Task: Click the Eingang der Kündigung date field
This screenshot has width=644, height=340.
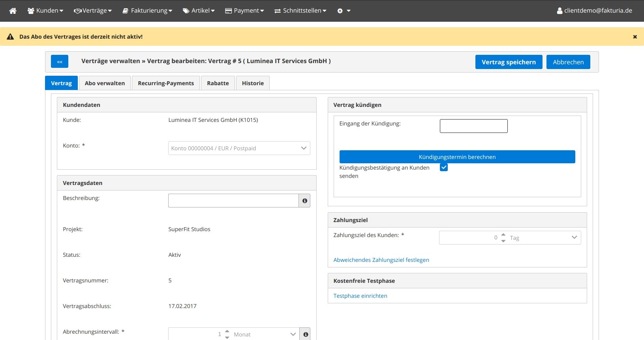Action: (x=473, y=126)
